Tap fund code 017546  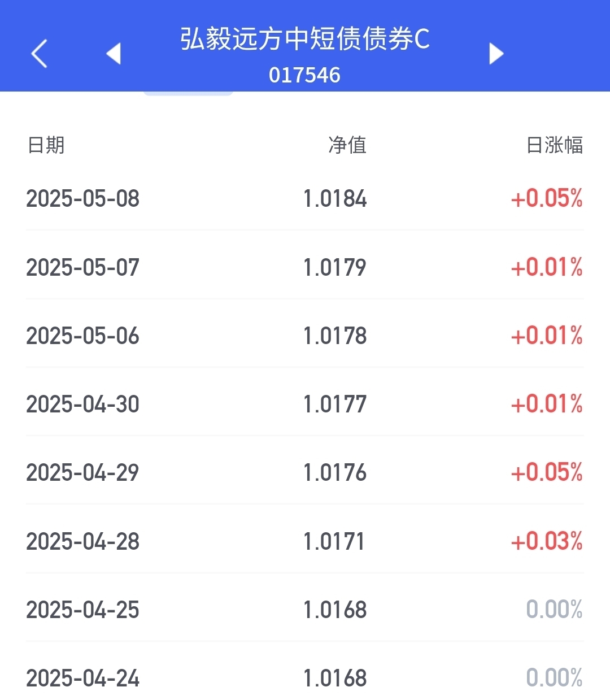pos(305,75)
